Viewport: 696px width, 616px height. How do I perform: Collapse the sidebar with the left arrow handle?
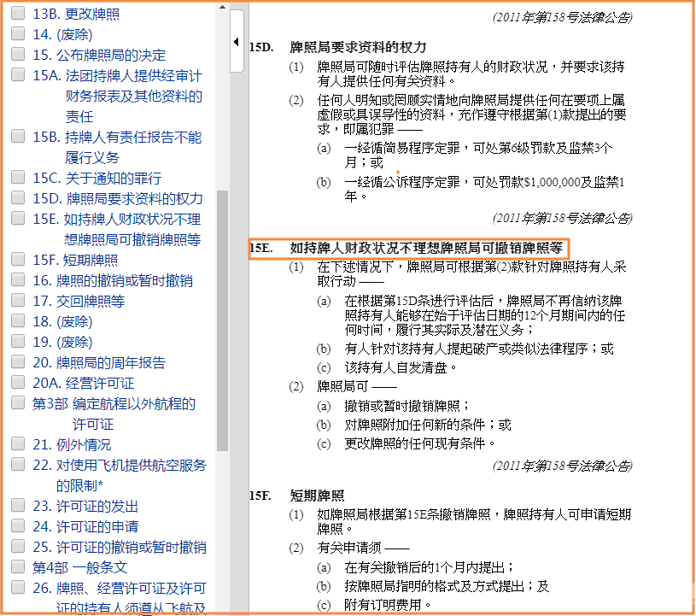(x=237, y=41)
